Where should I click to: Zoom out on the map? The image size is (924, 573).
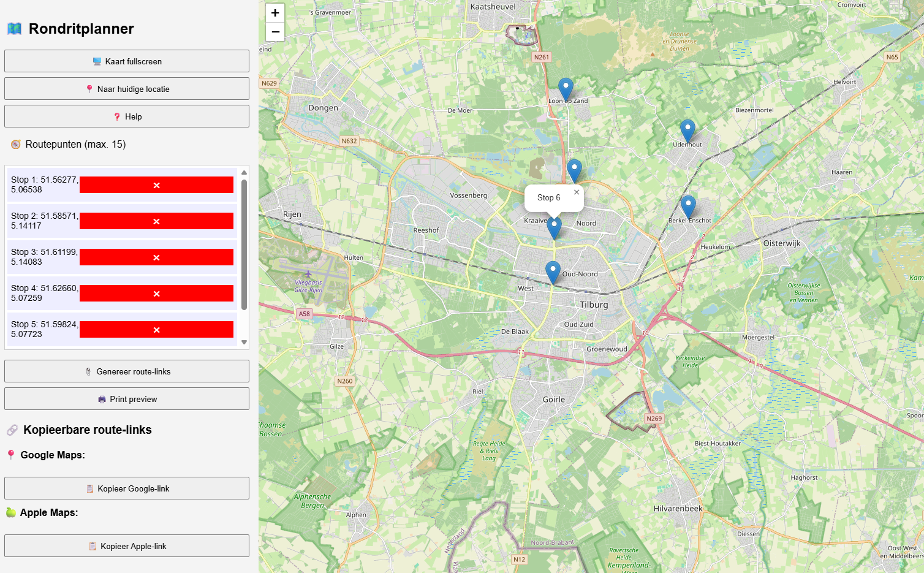click(275, 32)
